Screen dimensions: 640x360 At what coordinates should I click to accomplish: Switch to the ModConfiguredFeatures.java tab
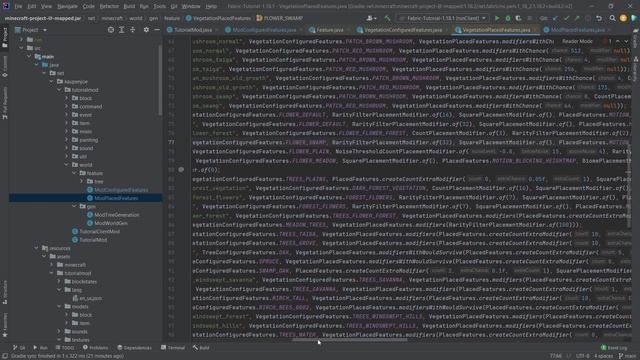(x=264, y=30)
